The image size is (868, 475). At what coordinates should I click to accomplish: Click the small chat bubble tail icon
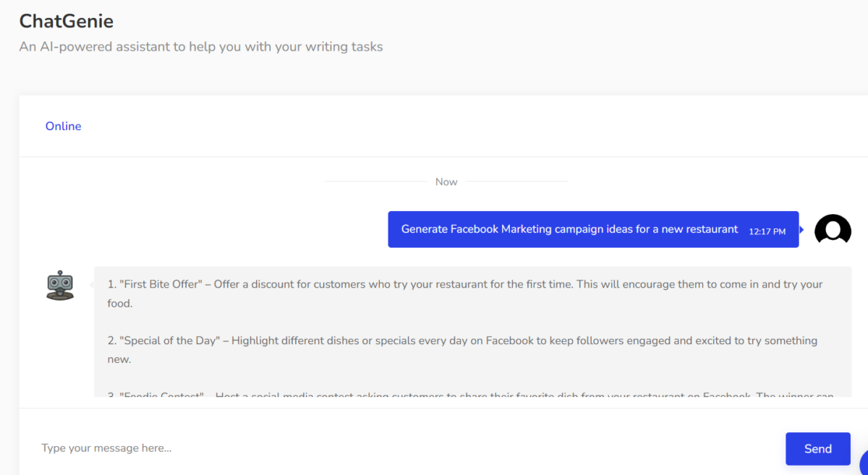point(803,230)
